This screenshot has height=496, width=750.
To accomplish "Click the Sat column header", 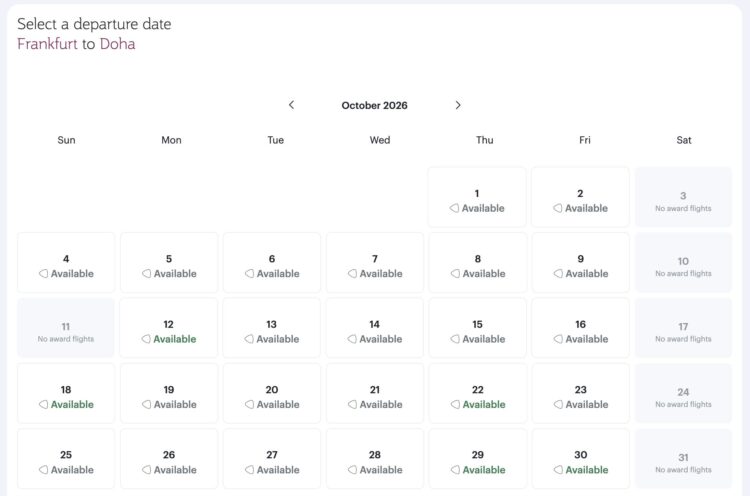I will point(684,140).
